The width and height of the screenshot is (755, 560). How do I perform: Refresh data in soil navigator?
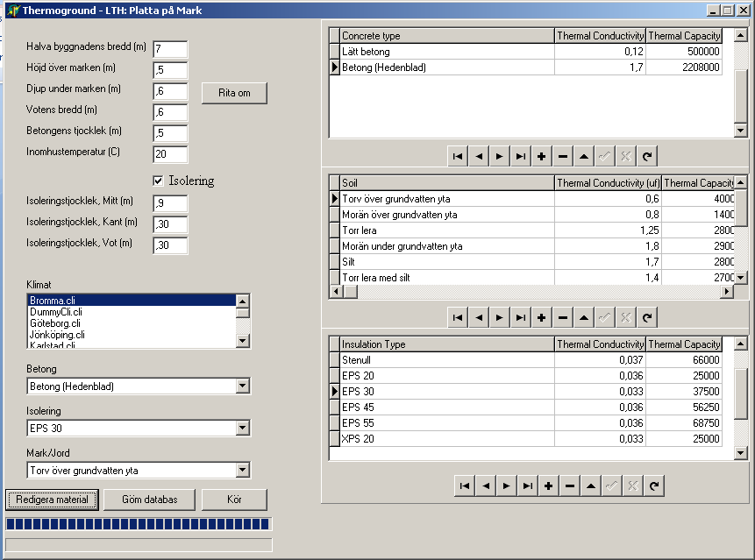647,317
